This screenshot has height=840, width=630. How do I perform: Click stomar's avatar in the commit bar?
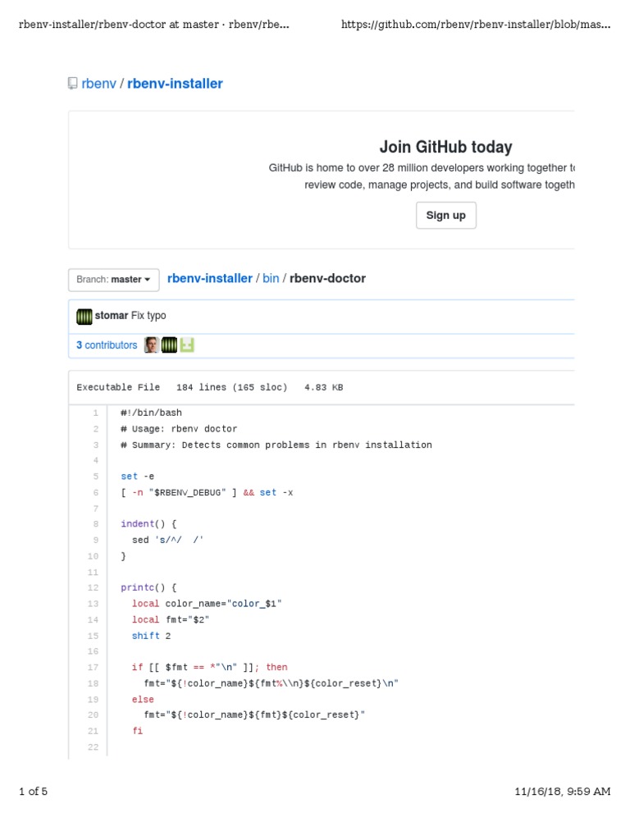coord(84,316)
